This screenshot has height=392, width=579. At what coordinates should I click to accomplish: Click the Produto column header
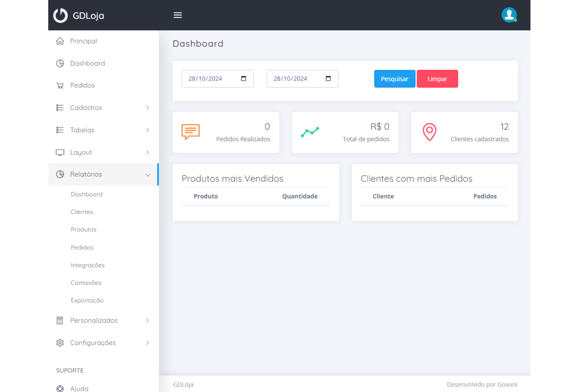[206, 196]
